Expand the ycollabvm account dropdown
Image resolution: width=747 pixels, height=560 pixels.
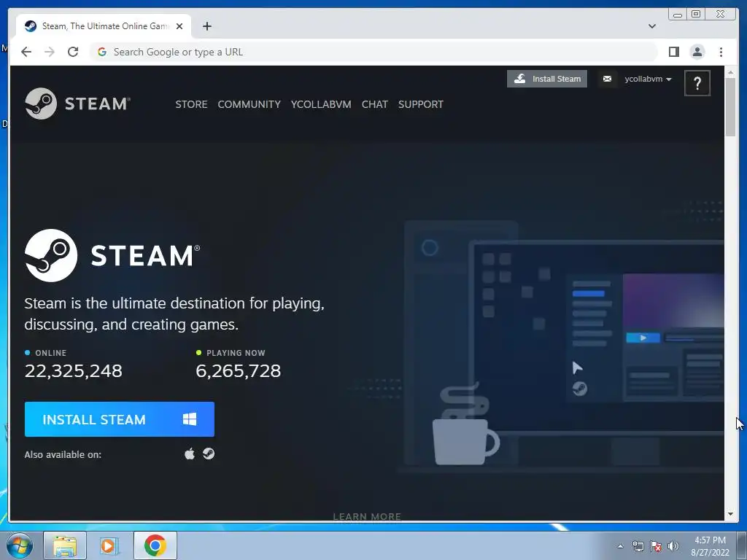click(x=648, y=79)
